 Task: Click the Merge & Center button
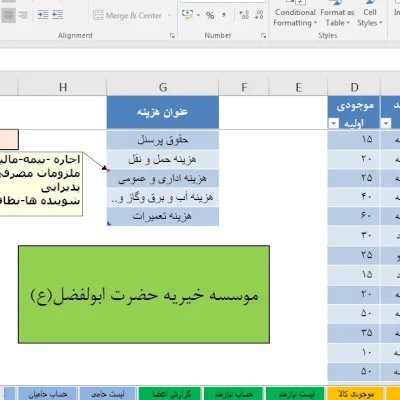point(132,15)
